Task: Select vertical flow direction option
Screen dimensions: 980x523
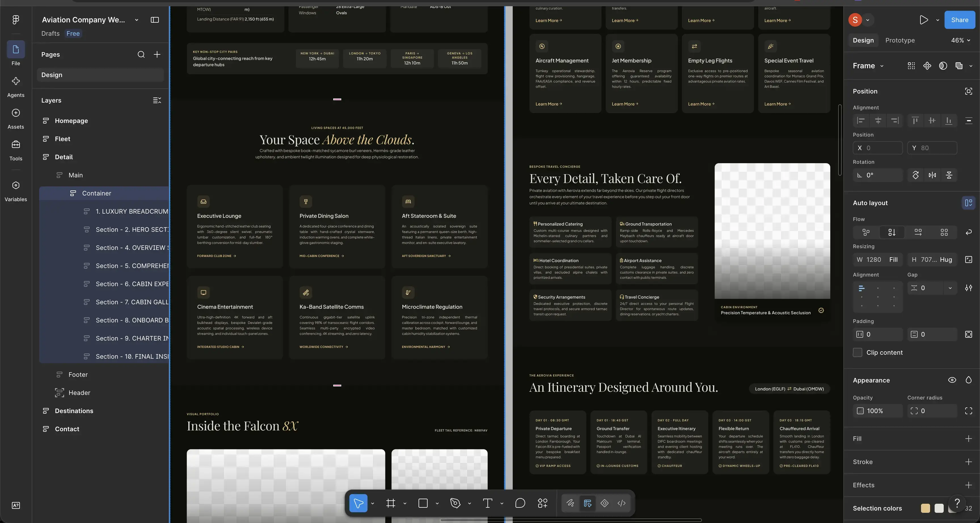Action: 892,232
